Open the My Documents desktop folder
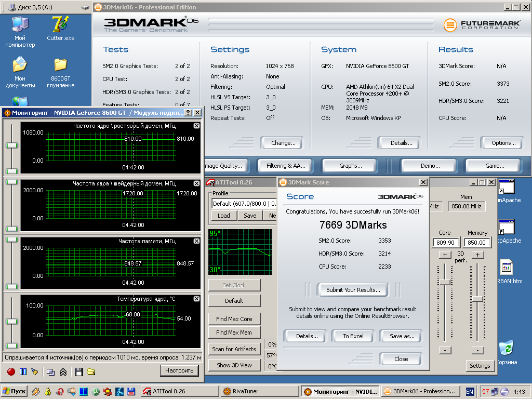Screen dimensions: 532x399 [x=20, y=73]
